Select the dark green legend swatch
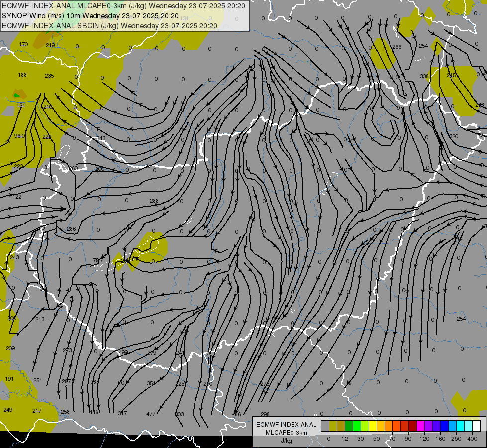Image resolution: width=487 pixels, height=448 pixels. click(x=349, y=426)
